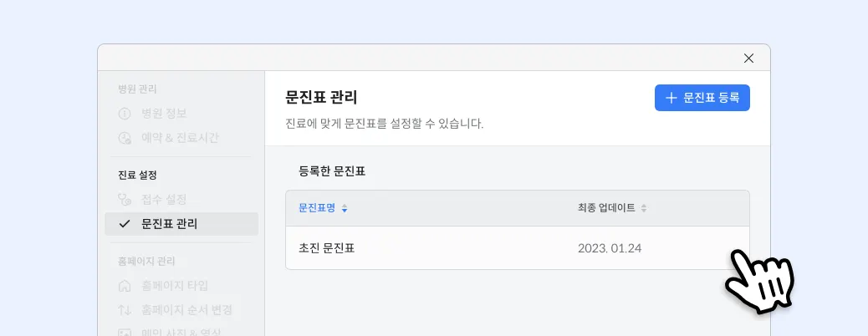Click the 홈페이지 순서 변경 arrows icon
868x336 pixels.
coord(125,310)
